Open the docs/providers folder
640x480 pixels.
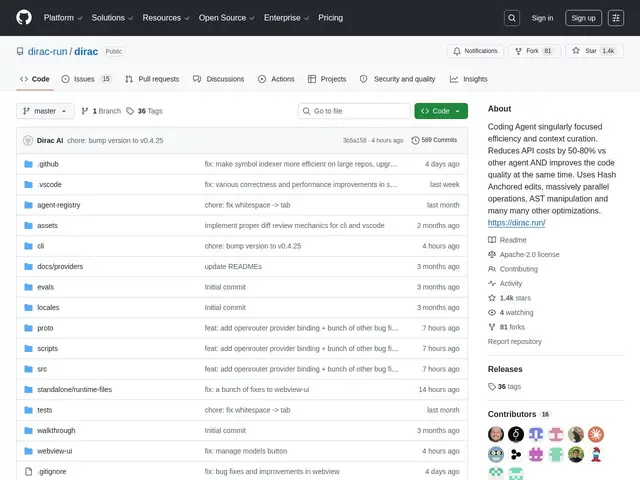click(x=60, y=267)
